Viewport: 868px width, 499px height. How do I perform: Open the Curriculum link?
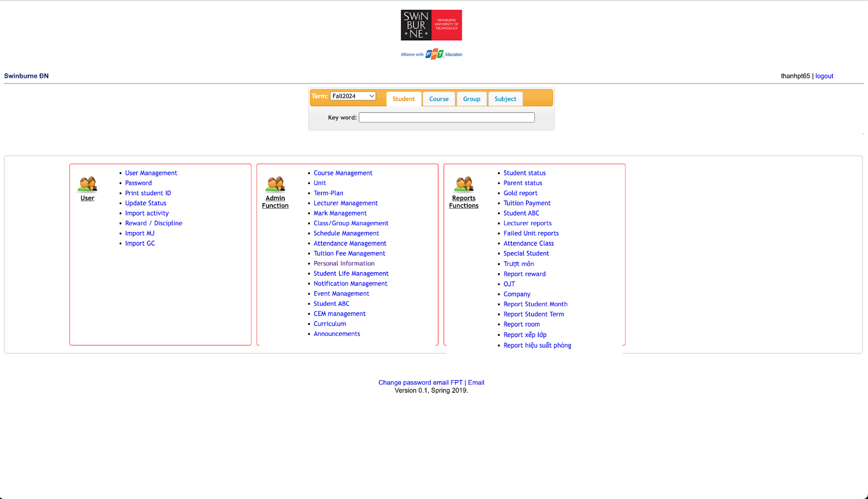(330, 323)
